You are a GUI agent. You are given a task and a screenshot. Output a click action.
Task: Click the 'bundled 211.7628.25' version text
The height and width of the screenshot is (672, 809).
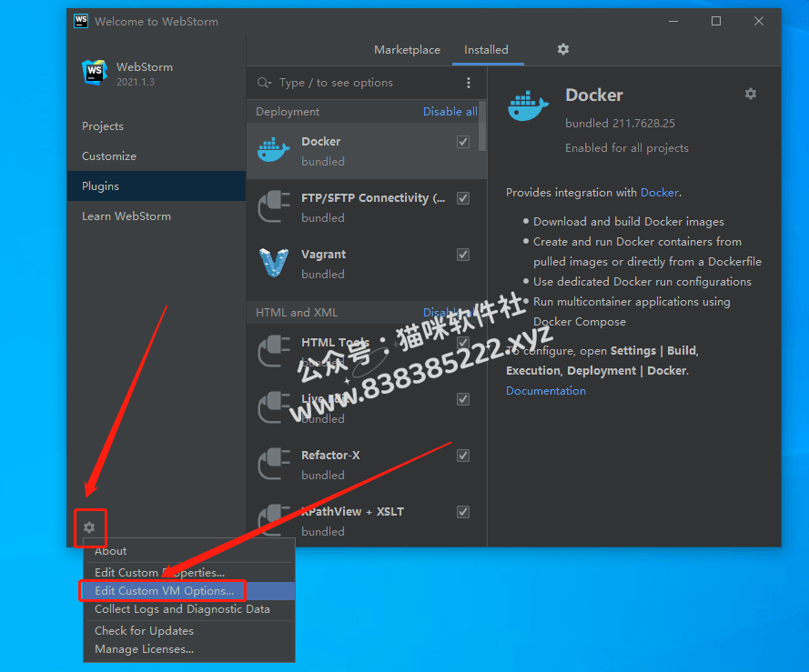(620, 124)
